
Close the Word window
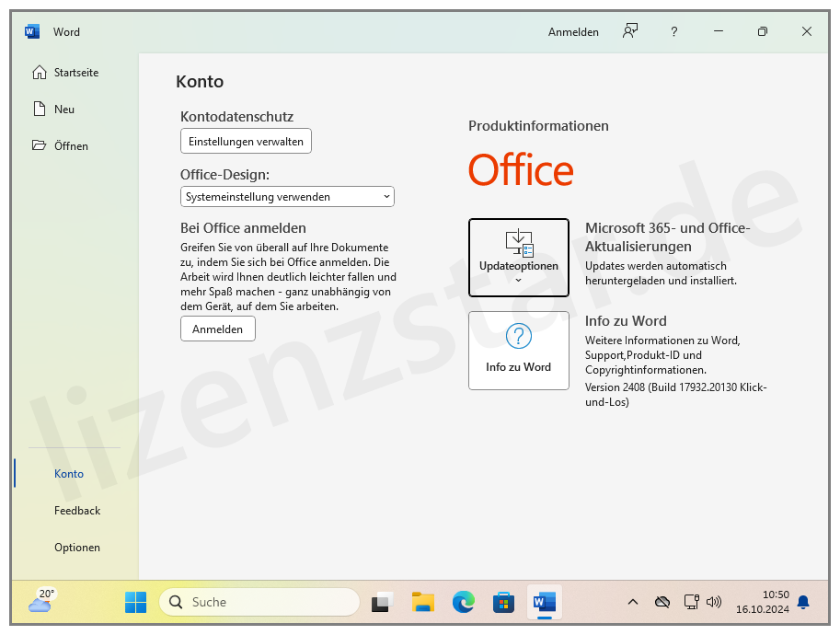tap(807, 31)
